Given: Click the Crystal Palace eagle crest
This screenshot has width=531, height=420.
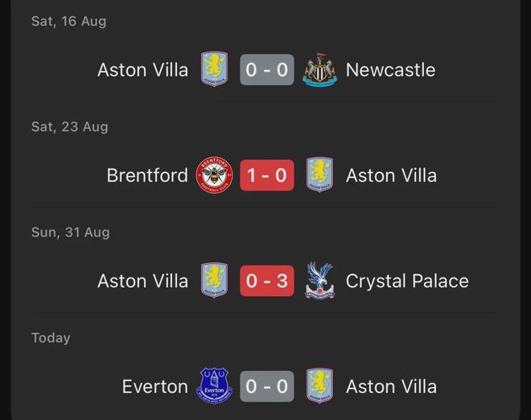Looking at the screenshot, I should (x=319, y=281).
